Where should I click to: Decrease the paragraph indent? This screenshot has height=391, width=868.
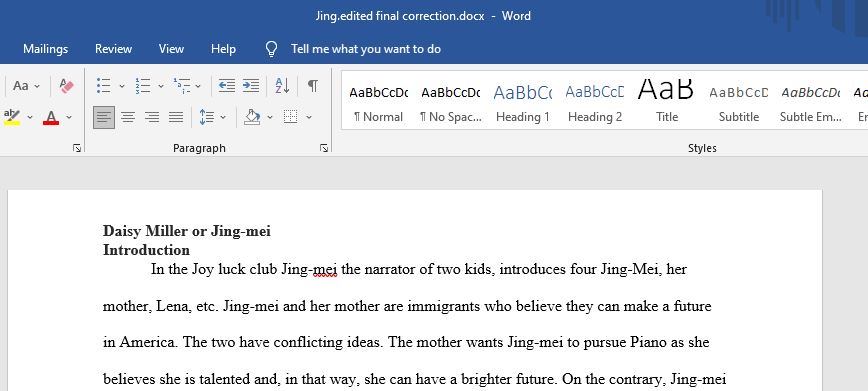tap(226, 85)
